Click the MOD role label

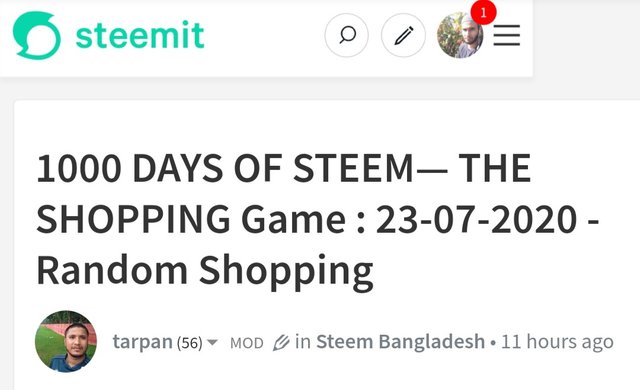tap(247, 343)
